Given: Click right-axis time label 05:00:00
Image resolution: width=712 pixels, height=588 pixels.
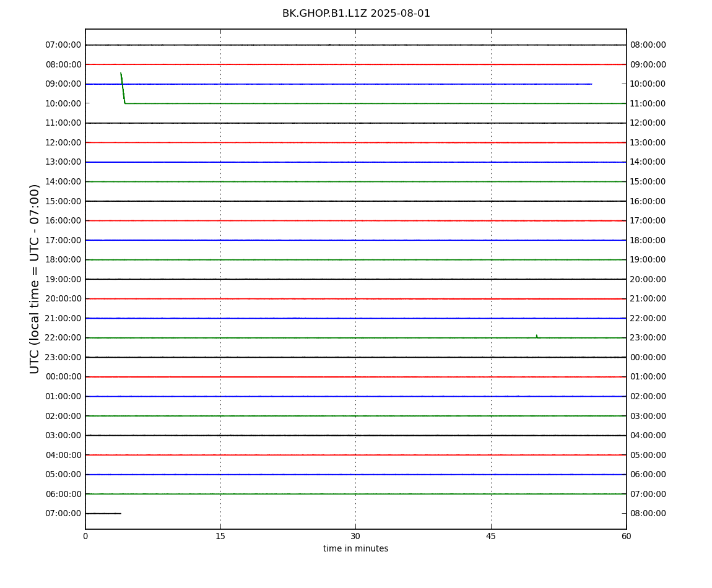Looking at the screenshot, I should pos(648,455).
